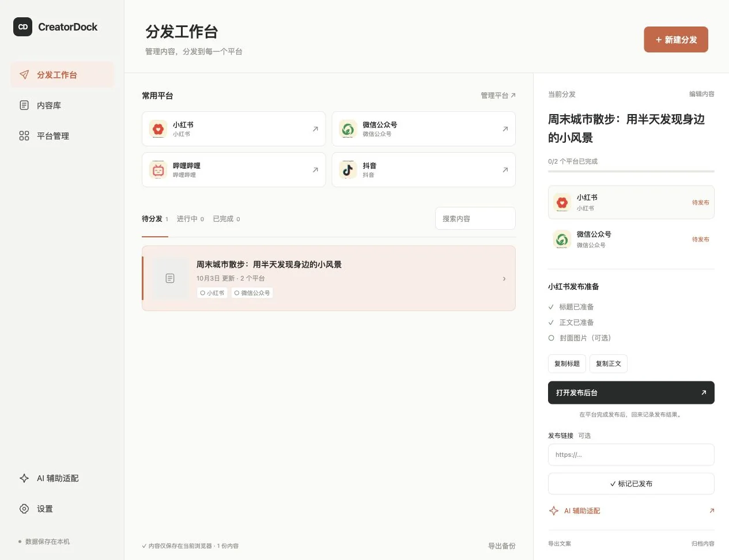Open 内容库 in the sidebar

(63, 105)
